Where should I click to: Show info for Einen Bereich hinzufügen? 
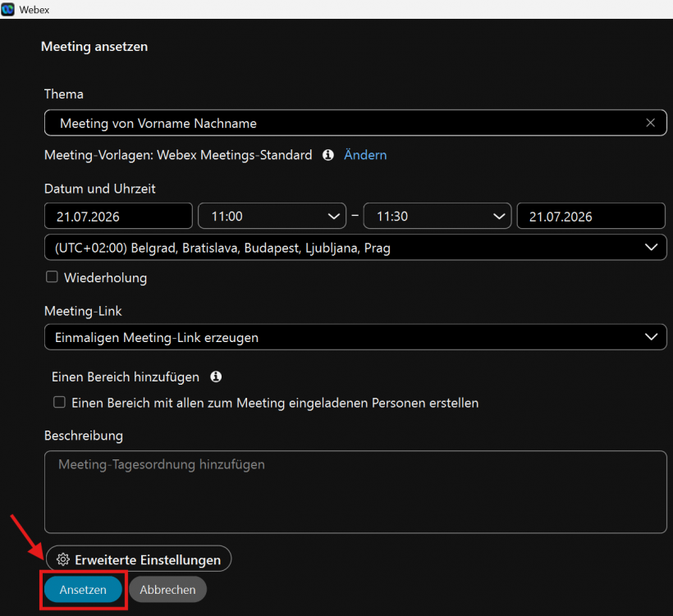point(216,376)
